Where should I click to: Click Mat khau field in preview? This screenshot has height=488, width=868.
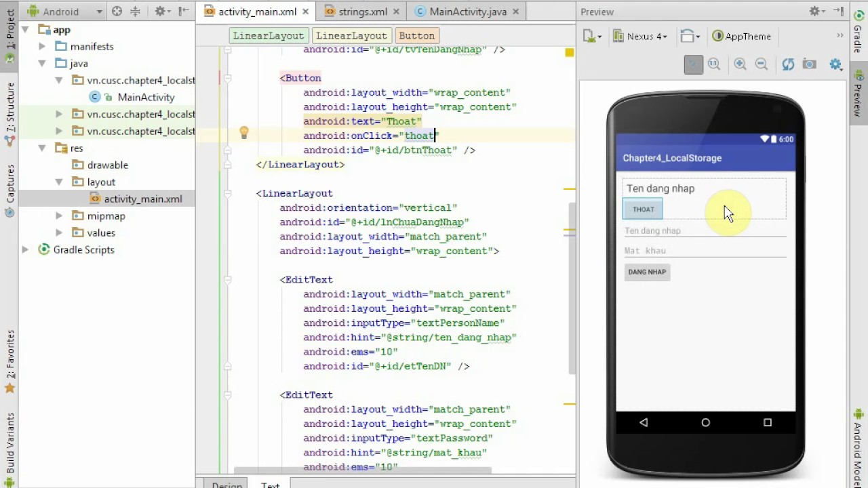(x=705, y=251)
